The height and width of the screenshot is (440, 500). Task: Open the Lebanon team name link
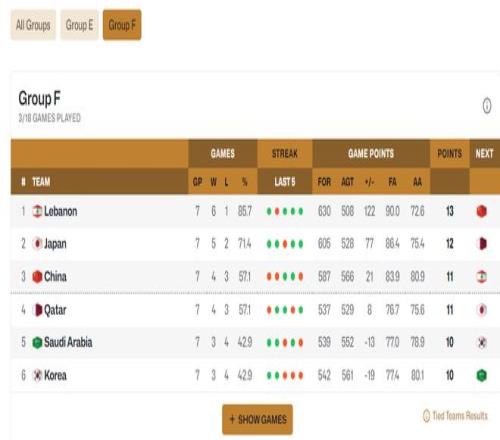click(x=61, y=211)
